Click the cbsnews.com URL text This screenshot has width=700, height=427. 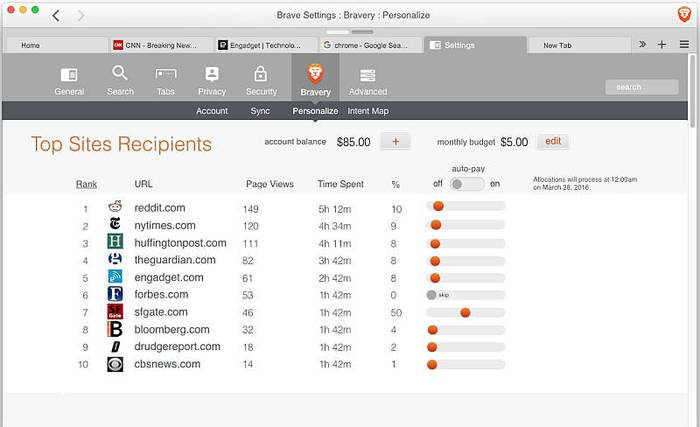[x=167, y=364]
